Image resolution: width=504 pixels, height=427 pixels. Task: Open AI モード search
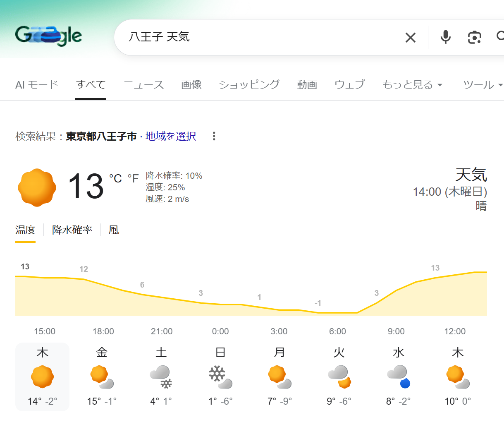[x=37, y=85]
